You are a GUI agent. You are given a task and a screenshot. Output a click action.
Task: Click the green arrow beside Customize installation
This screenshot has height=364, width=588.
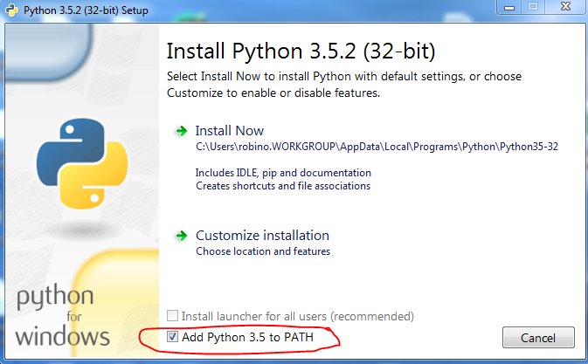[x=182, y=236]
